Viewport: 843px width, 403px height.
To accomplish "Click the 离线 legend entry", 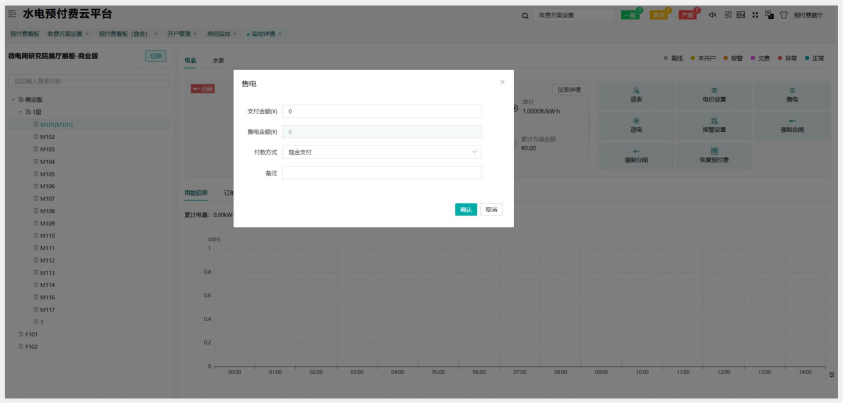I will [673, 58].
